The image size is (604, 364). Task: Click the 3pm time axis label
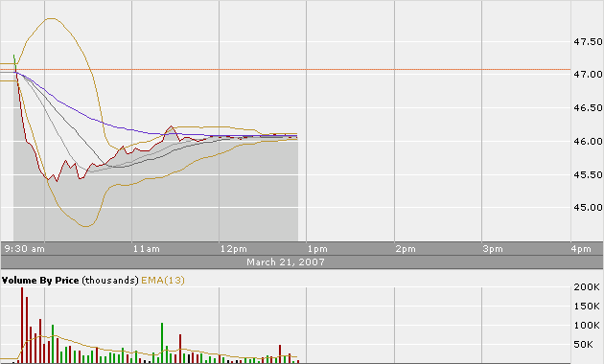pyautogui.click(x=493, y=249)
